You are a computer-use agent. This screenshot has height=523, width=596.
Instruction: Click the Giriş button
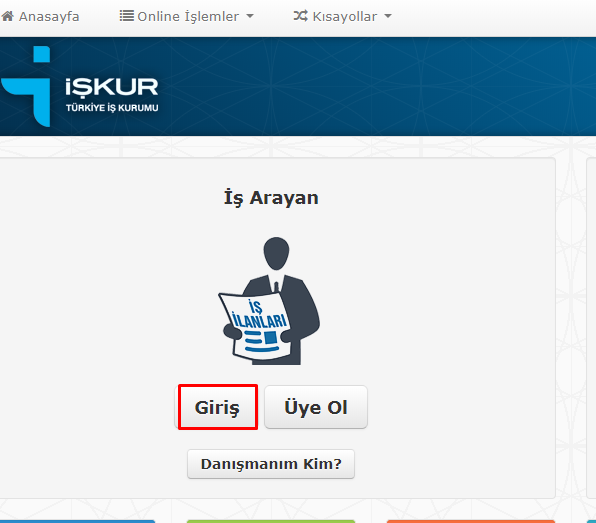pyautogui.click(x=218, y=407)
